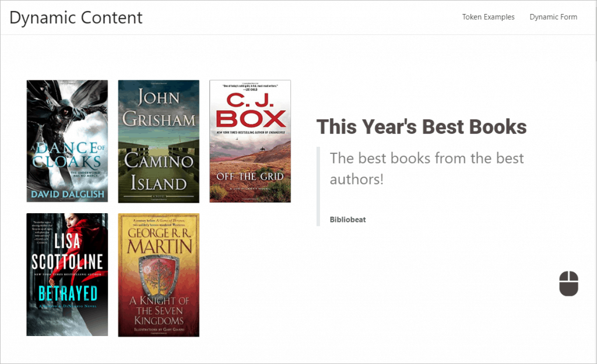Viewport: 597px width, 364px height.
Task: Select the A Dance of Cloaks cover
Action: 67,141
